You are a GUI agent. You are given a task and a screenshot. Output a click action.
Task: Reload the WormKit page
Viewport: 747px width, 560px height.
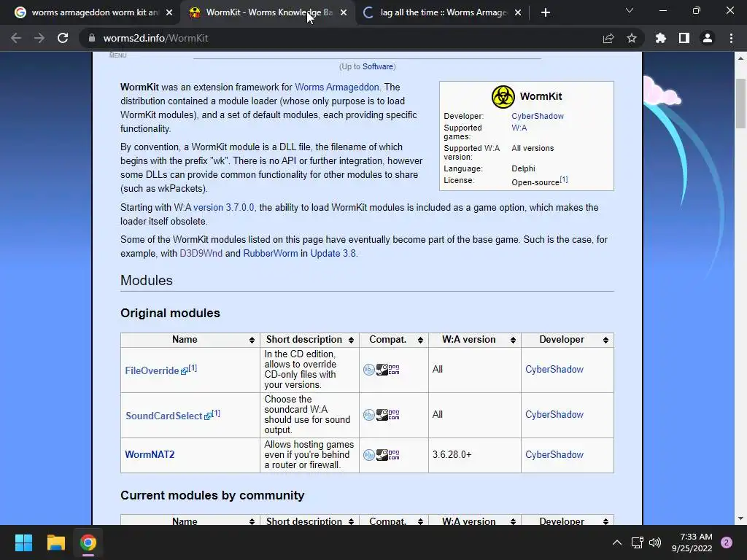click(63, 38)
